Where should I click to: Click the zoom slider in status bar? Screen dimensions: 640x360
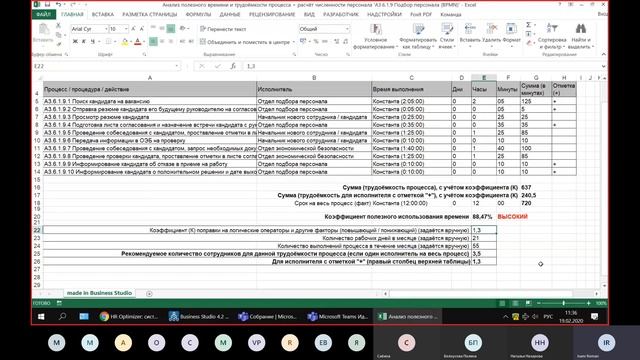(x=564, y=303)
